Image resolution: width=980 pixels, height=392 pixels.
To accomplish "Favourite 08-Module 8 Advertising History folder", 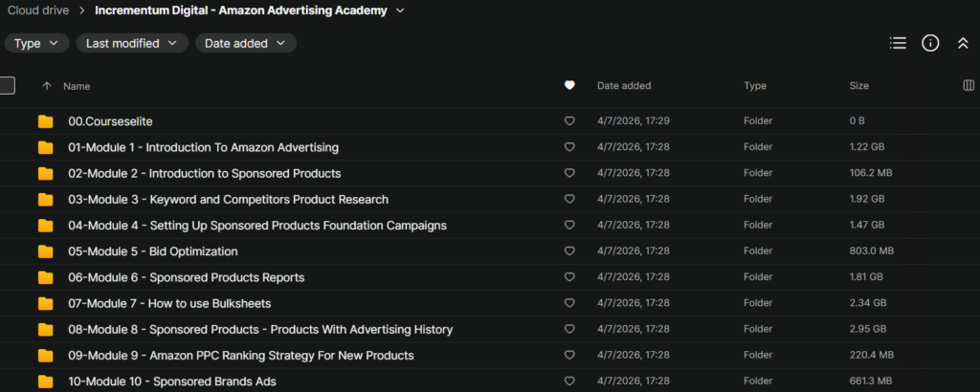I will (x=569, y=329).
